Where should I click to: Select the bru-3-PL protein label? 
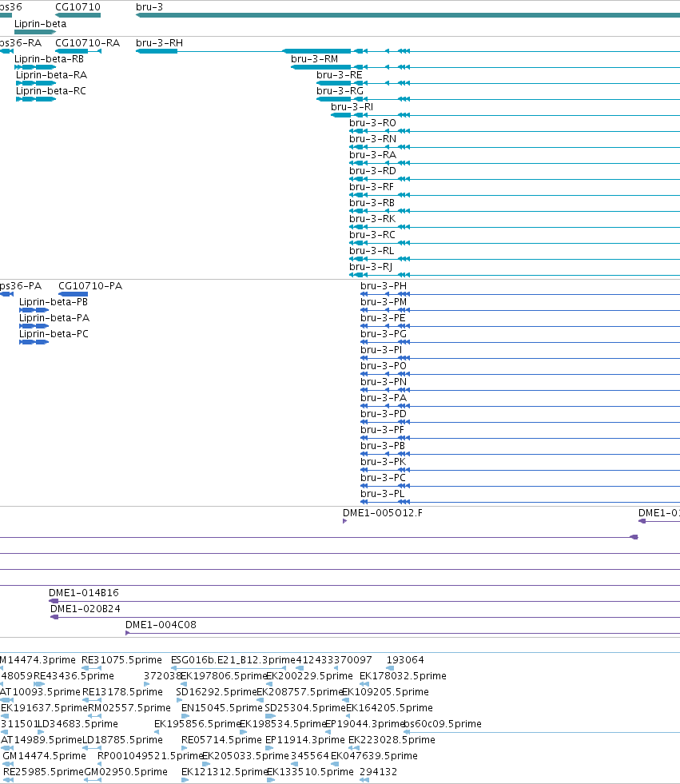pyautogui.click(x=383, y=494)
